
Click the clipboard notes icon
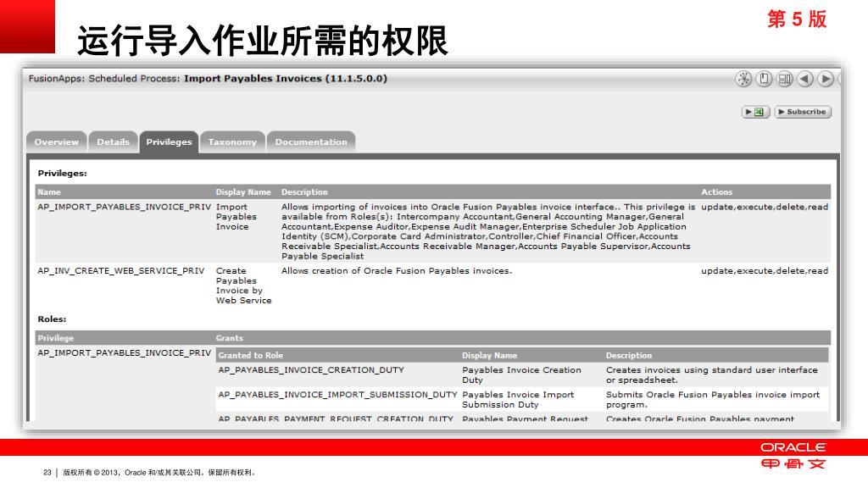pos(764,79)
